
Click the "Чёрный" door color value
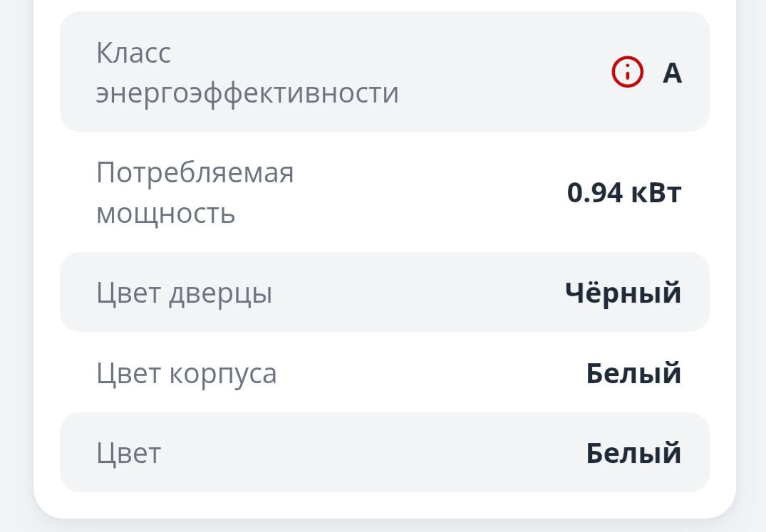623,293
